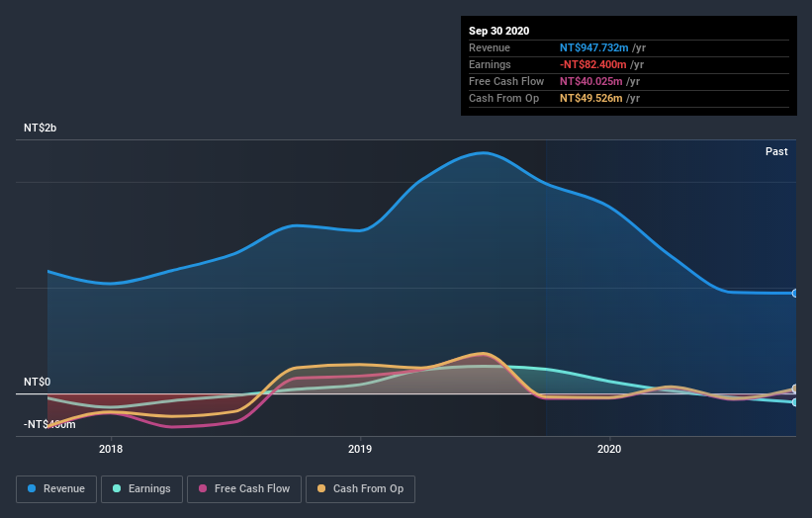Click the Past label in chart
Image resolution: width=812 pixels, height=518 pixels.
pyautogui.click(x=776, y=151)
